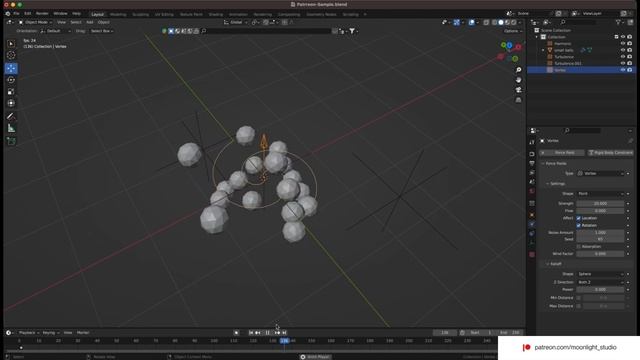
Task: Click the Blender logo menu icon
Action: click(7, 13)
